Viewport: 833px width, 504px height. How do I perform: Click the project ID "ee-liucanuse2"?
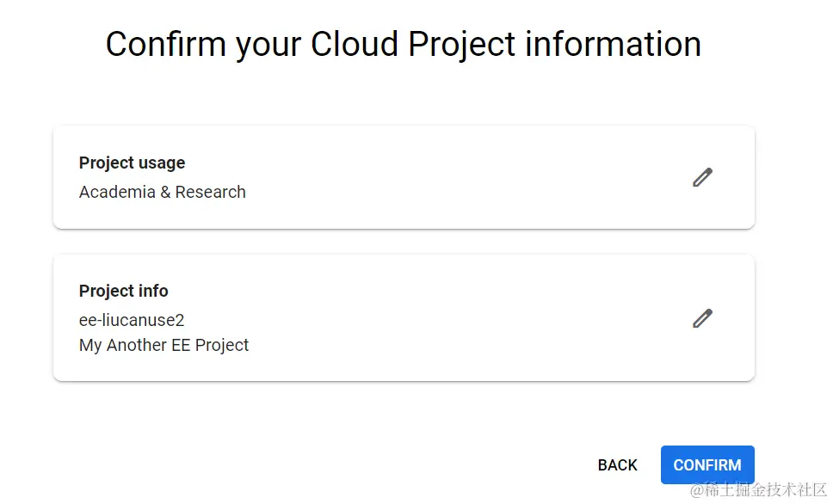[132, 320]
